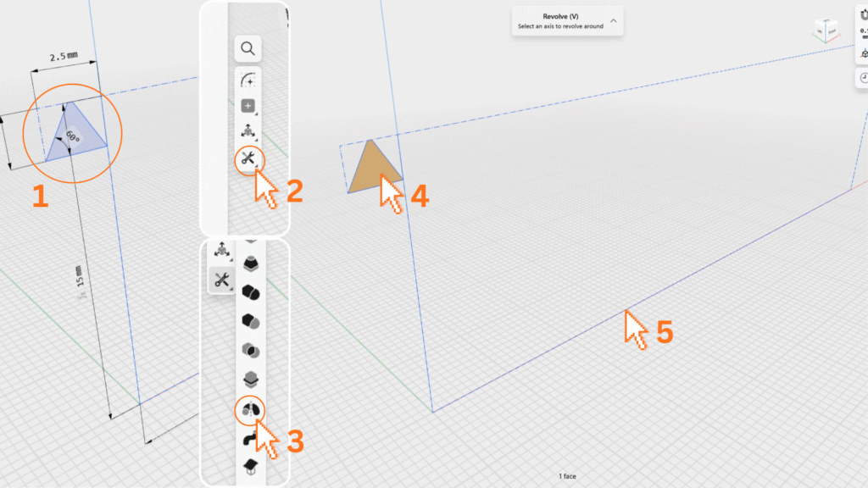Screen dimensions: 868x488
Task: Select the Revolve tool circled at step 3
Action: [x=250, y=410]
